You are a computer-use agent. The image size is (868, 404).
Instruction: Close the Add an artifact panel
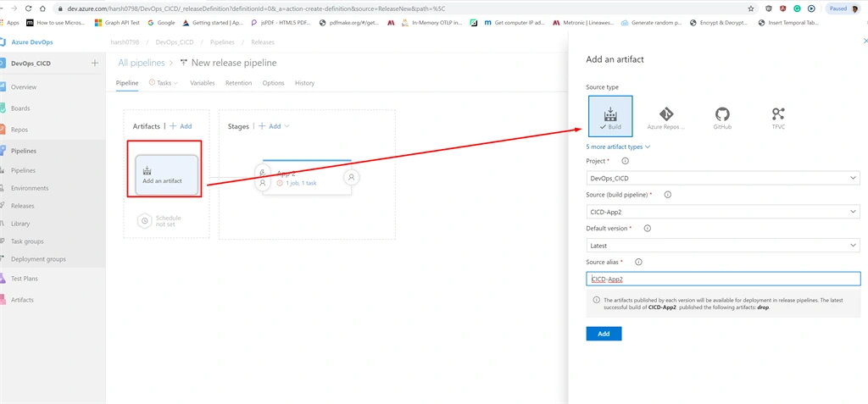865,41
